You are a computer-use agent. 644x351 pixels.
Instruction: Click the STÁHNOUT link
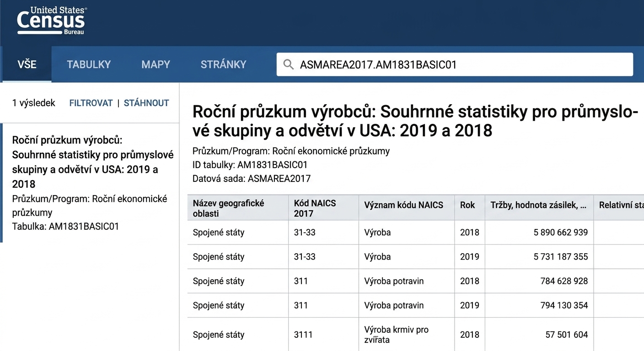click(146, 103)
